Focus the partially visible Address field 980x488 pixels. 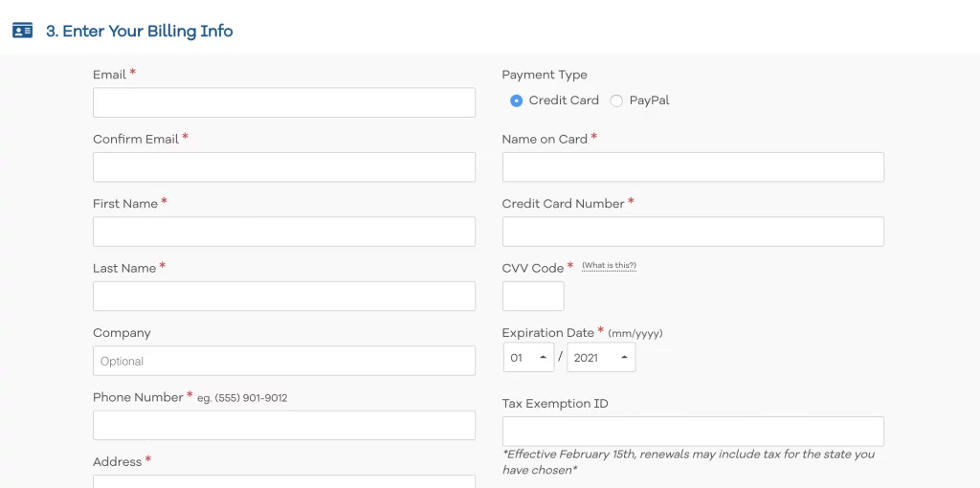point(284,481)
